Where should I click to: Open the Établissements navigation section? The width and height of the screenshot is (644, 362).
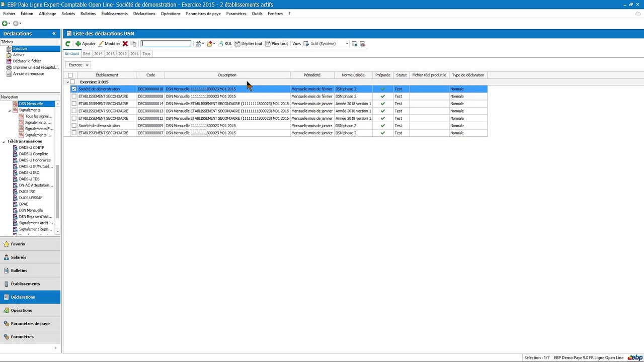[x=30, y=284]
